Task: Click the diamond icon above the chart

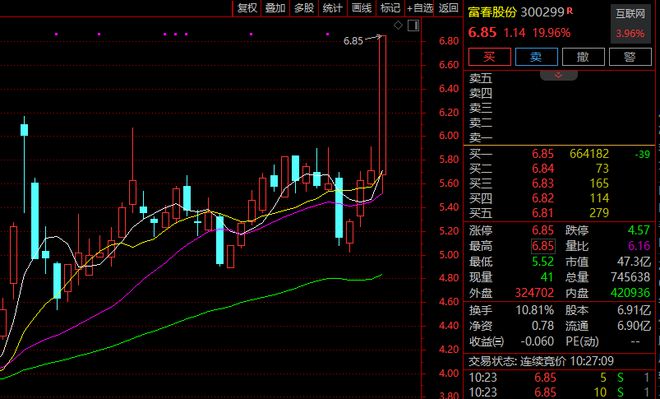Action: (398, 26)
